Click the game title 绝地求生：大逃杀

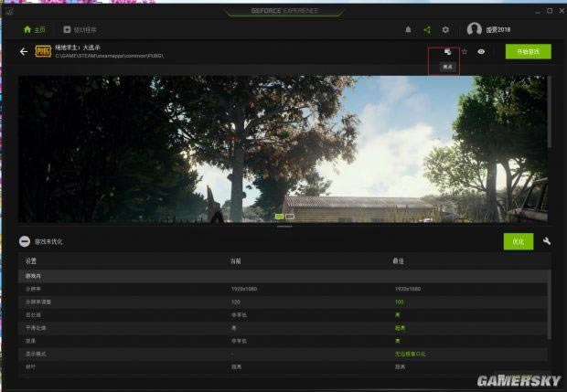[78, 48]
